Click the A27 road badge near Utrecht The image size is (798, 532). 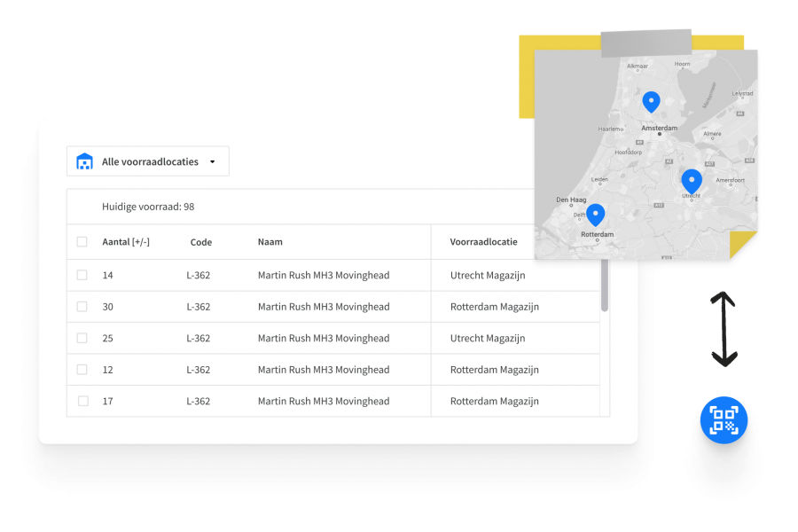tap(709, 163)
